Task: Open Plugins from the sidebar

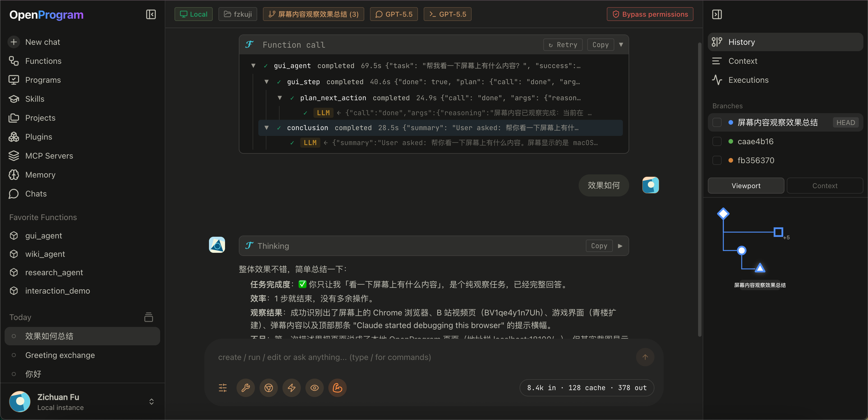Action: coord(38,137)
